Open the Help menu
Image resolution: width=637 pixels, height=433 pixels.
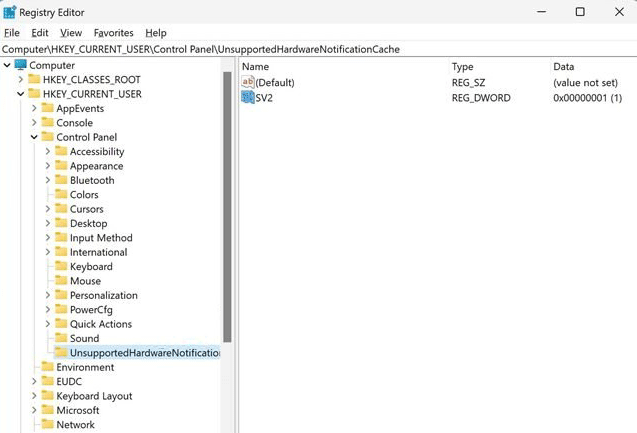click(x=156, y=33)
